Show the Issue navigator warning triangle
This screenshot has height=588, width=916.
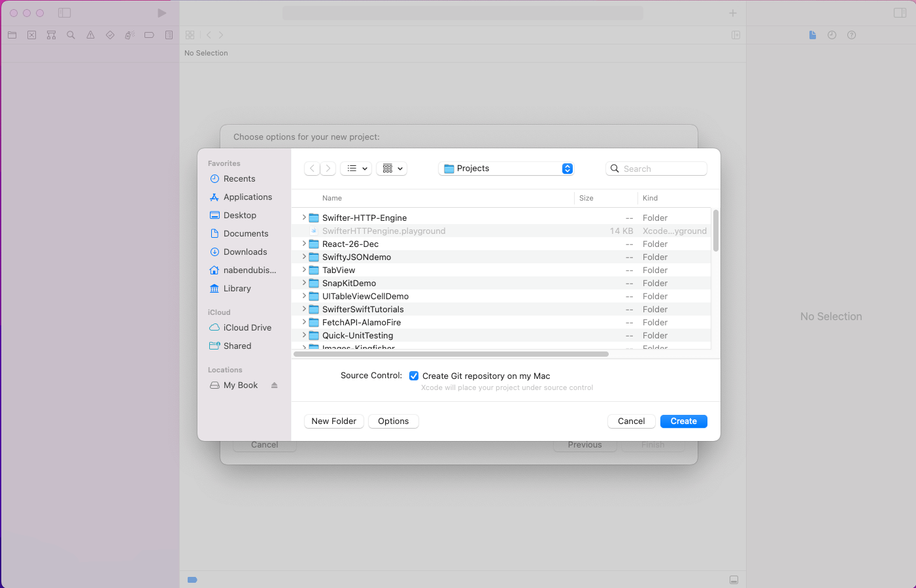[x=90, y=35]
